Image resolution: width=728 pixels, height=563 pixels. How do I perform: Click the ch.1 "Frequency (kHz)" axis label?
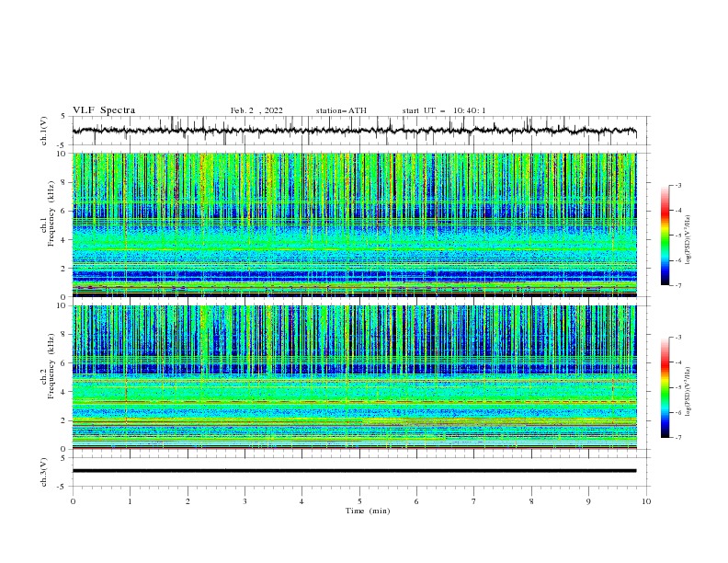pyautogui.click(x=51, y=213)
